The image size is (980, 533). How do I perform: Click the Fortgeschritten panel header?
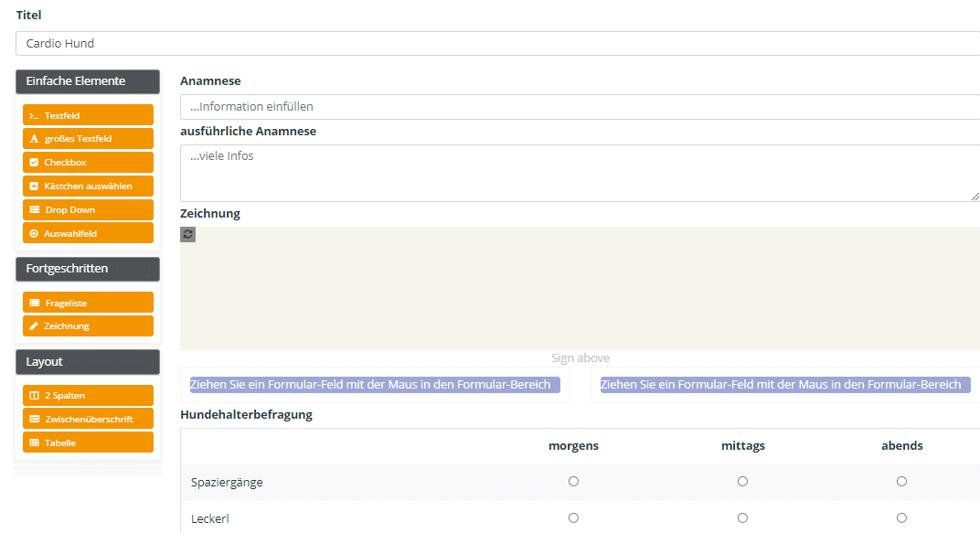tap(88, 269)
